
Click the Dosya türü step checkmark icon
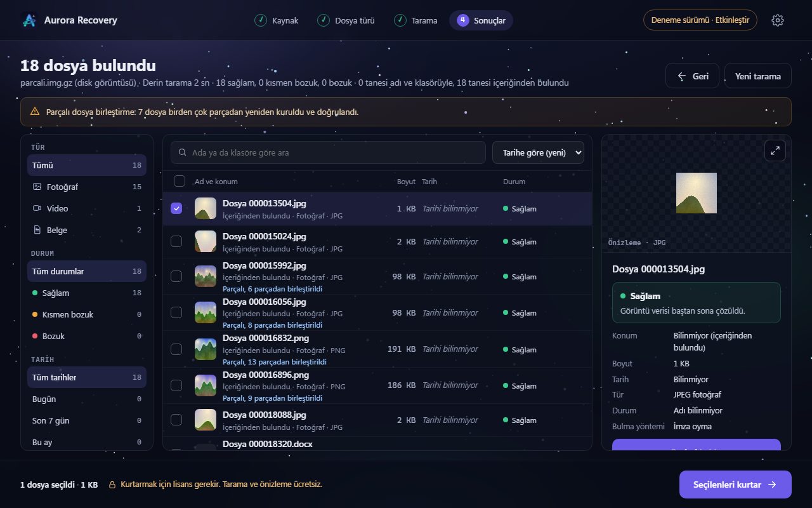(324, 20)
